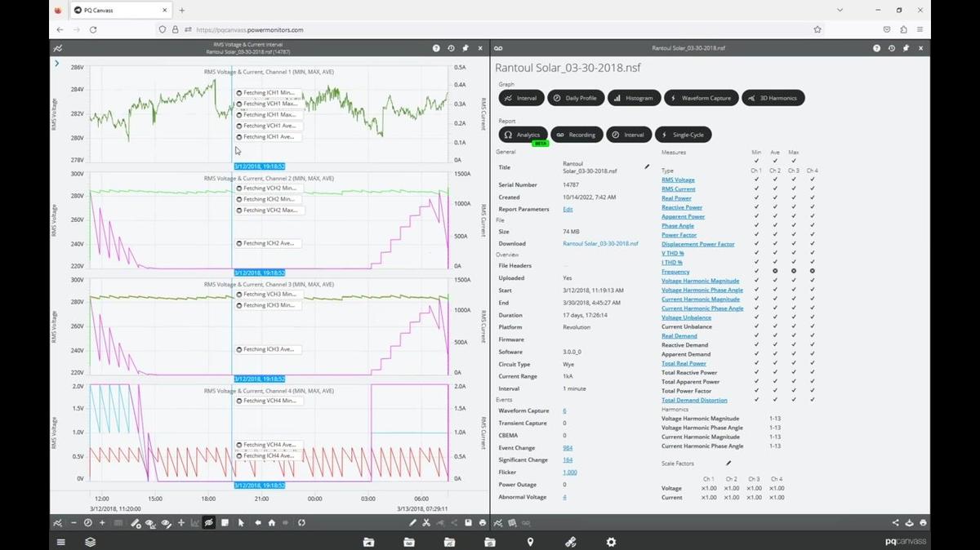The height and width of the screenshot is (550, 980).
Task: Select the pointer cursor tool
Action: coord(241,522)
